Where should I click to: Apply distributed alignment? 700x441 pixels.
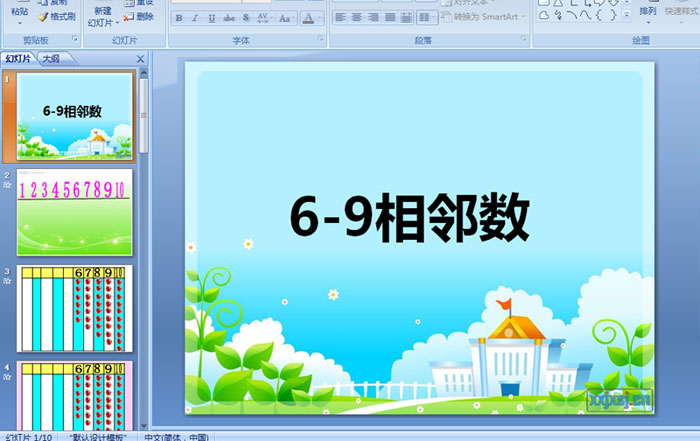[x=406, y=17]
